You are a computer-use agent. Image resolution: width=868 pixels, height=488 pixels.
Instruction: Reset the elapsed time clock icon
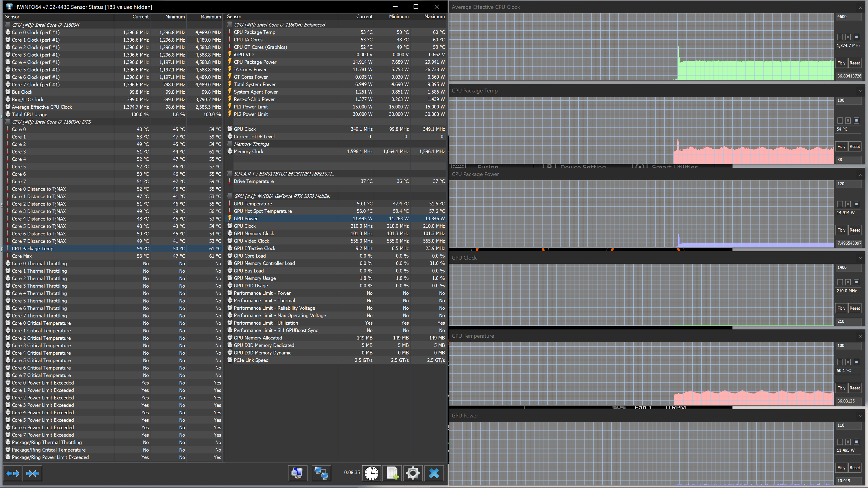pyautogui.click(x=371, y=473)
